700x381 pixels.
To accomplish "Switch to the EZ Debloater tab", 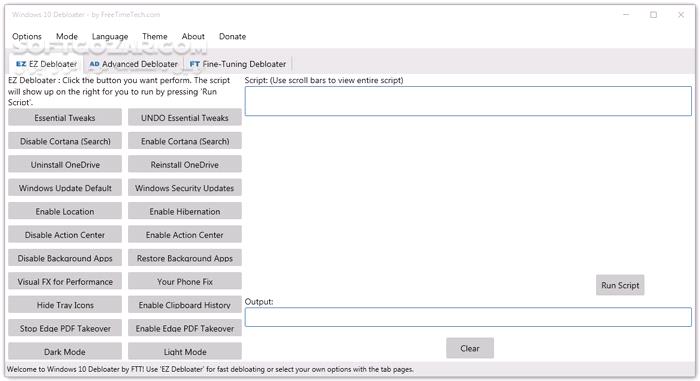I will coord(46,64).
